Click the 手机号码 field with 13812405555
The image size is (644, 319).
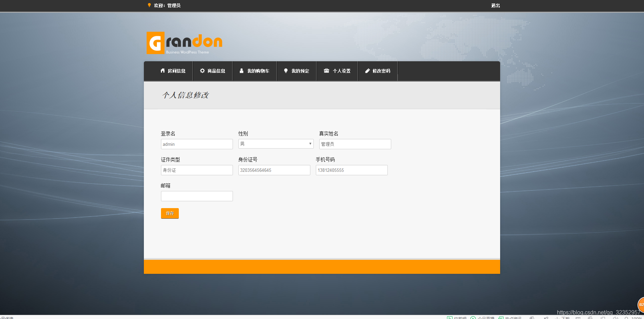coord(352,170)
